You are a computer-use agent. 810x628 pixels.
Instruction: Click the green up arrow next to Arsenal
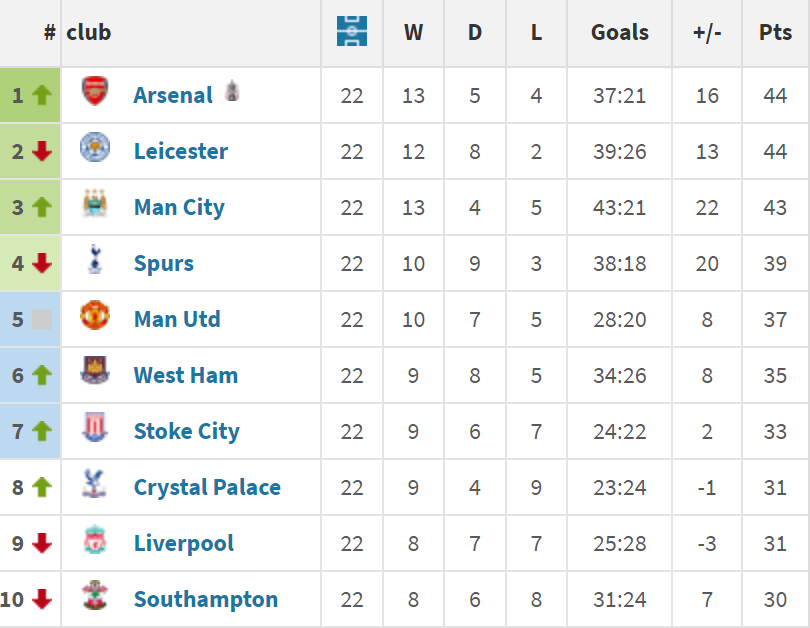point(41,95)
